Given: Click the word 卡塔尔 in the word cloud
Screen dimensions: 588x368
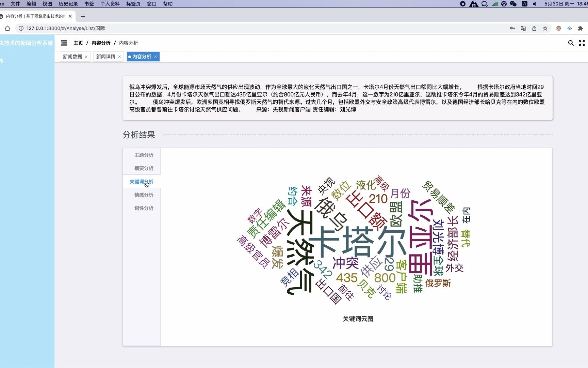Looking at the screenshot, I should 357,242.
